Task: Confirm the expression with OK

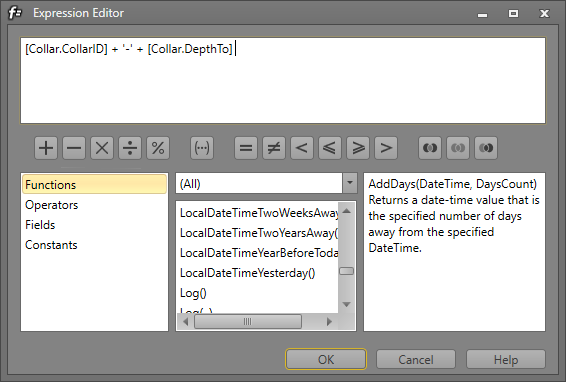Action: coord(326,359)
